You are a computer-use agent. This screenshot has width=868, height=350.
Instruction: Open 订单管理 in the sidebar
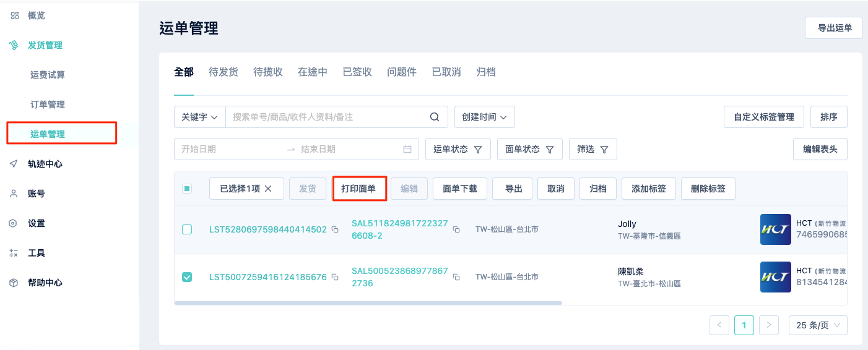(x=48, y=105)
